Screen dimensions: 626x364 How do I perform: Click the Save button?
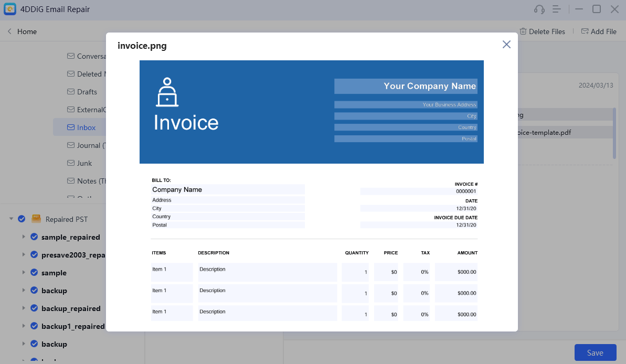(595, 352)
